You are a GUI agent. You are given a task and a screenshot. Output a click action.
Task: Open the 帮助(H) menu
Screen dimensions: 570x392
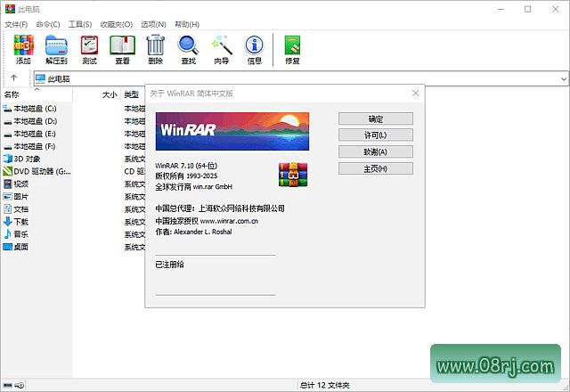[x=187, y=24]
